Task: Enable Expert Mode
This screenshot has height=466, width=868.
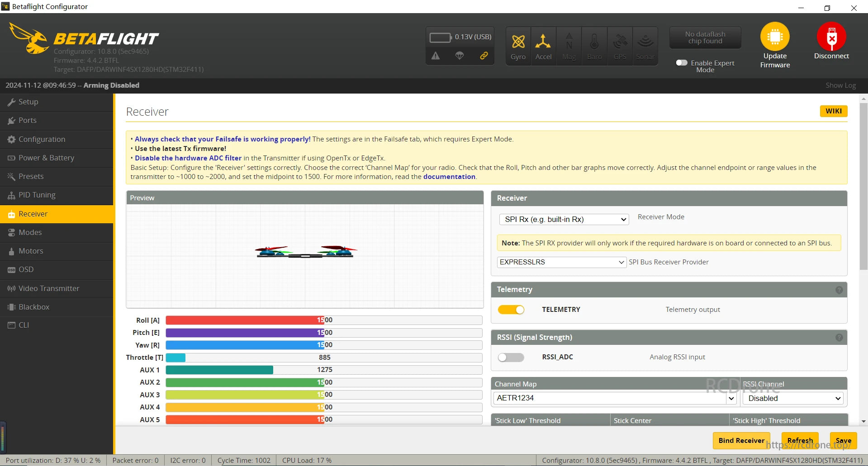Action: (682, 63)
